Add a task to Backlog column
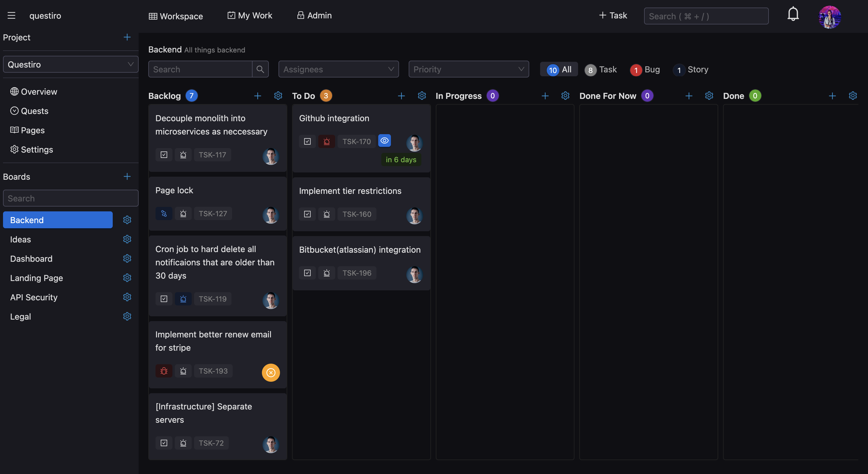 (x=258, y=96)
